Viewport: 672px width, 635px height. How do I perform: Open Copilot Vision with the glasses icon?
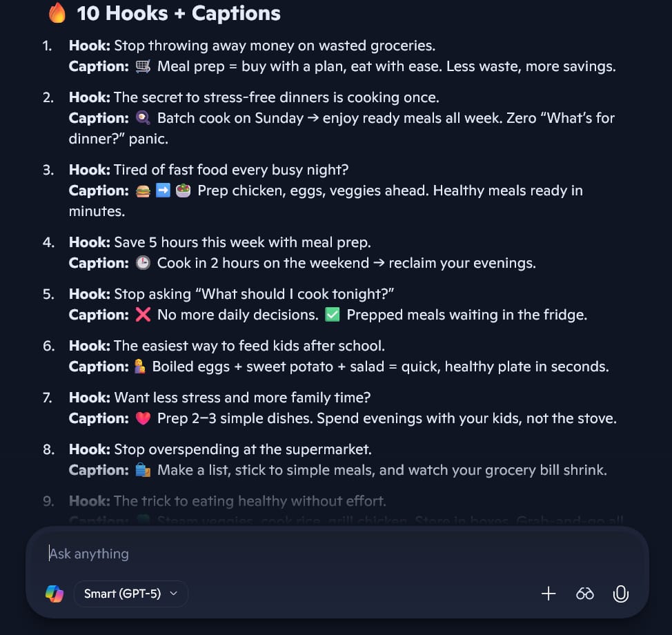pos(584,594)
